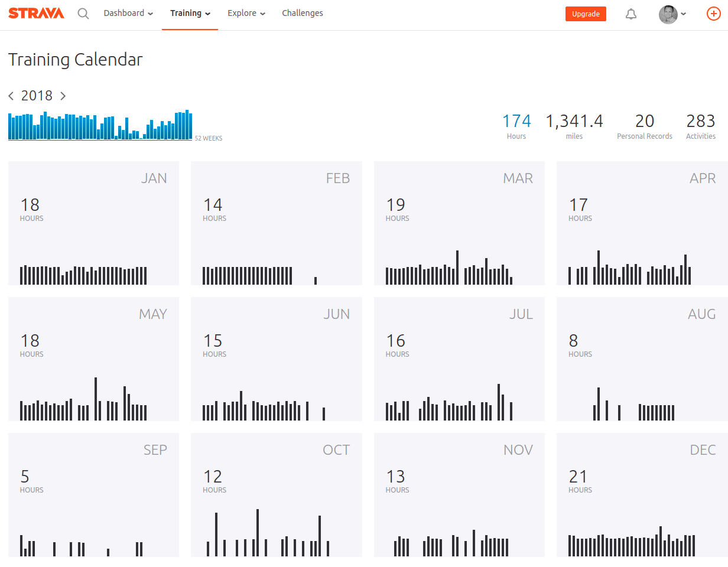Click the 52 WEEKS label
The image size is (728, 567).
(x=209, y=138)
